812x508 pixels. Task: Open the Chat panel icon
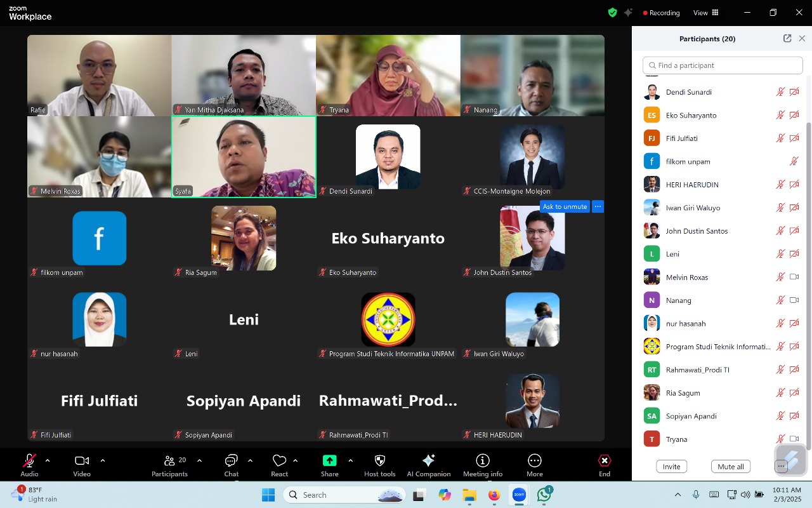pyautogui.click(x=232, y=461)
